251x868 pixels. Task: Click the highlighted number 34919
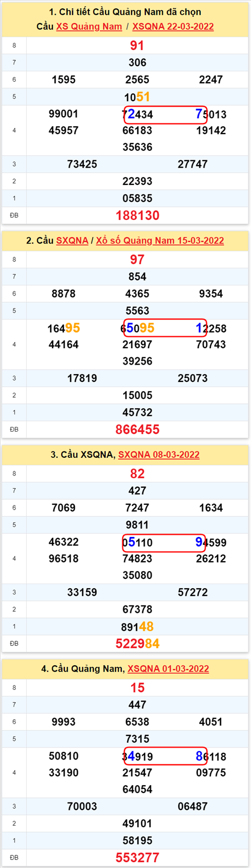tap(138, 756)
